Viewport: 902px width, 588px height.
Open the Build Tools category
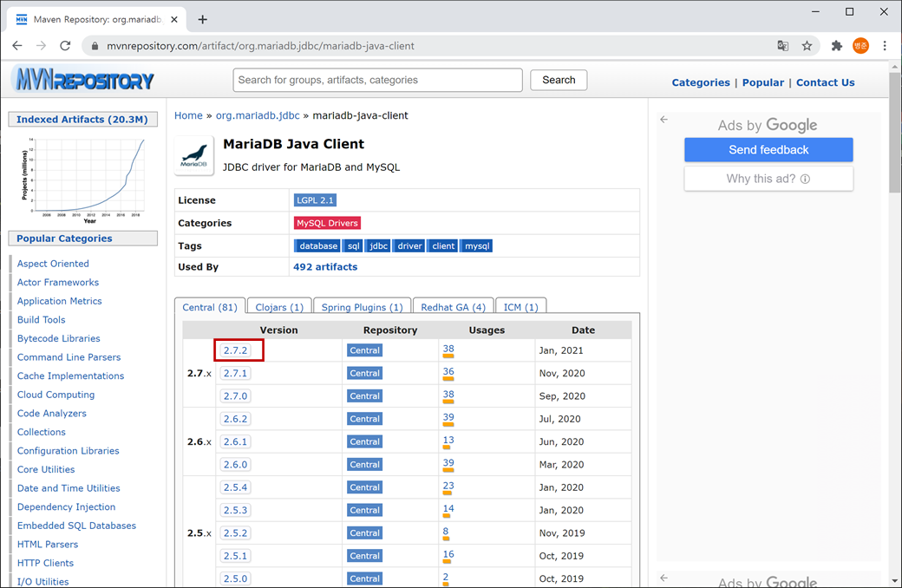coord(42,320)
